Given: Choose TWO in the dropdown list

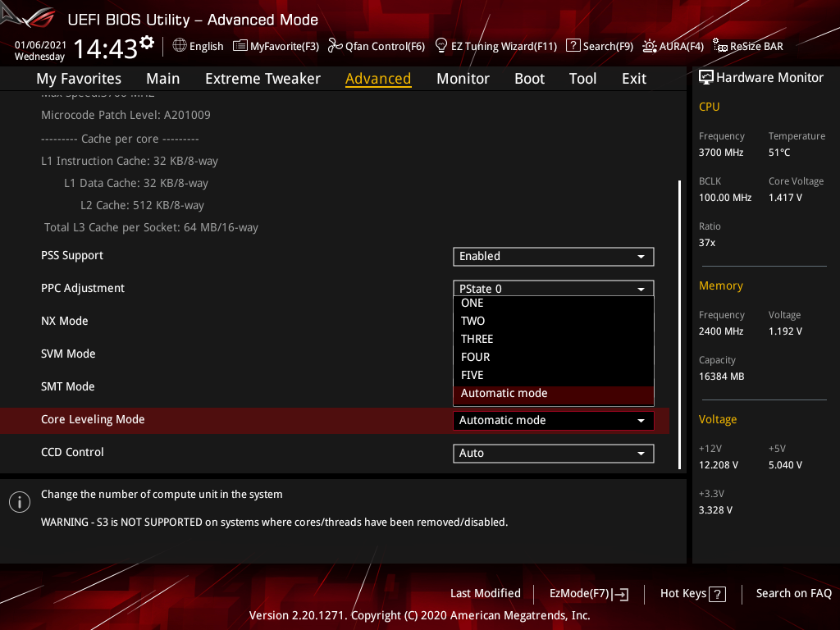Looking at the screenshot, I should 553,321.
